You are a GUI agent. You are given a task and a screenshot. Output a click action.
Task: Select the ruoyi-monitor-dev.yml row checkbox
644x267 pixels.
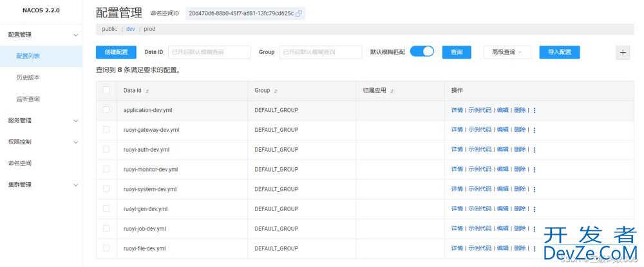tap(106, 169)
